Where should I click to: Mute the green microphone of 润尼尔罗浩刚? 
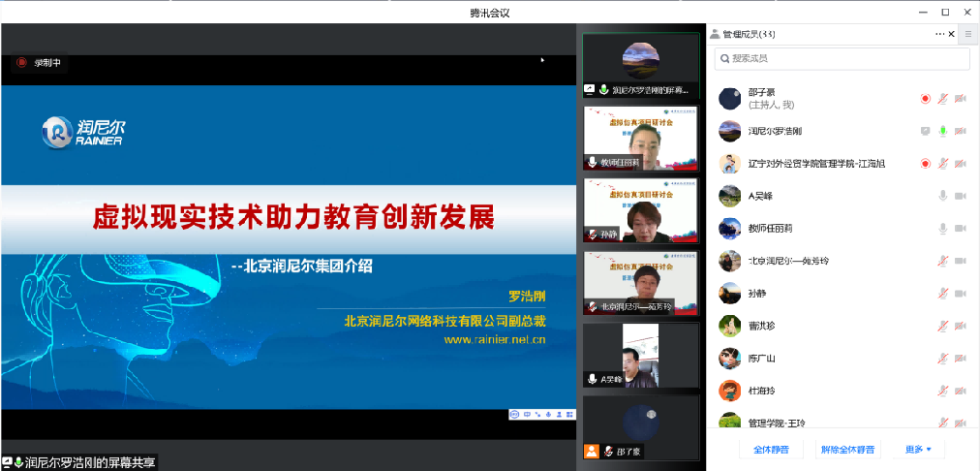(943, 132)
